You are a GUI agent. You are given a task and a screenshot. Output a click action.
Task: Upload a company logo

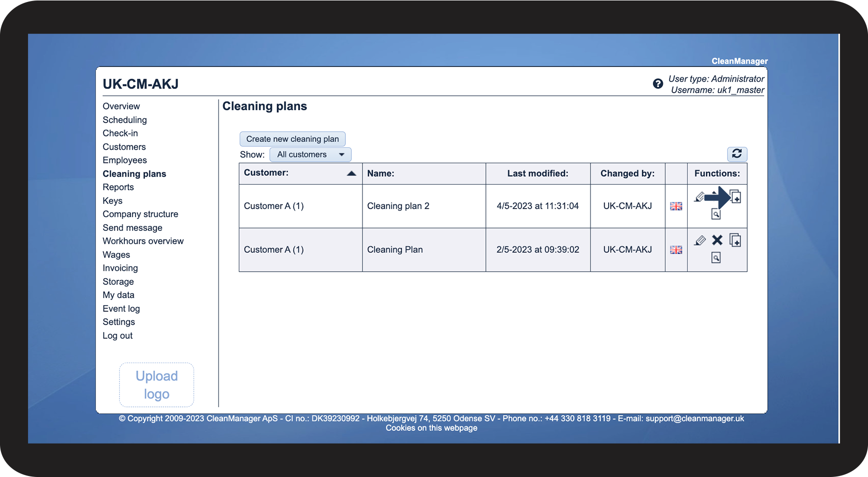tap(157, 385)
